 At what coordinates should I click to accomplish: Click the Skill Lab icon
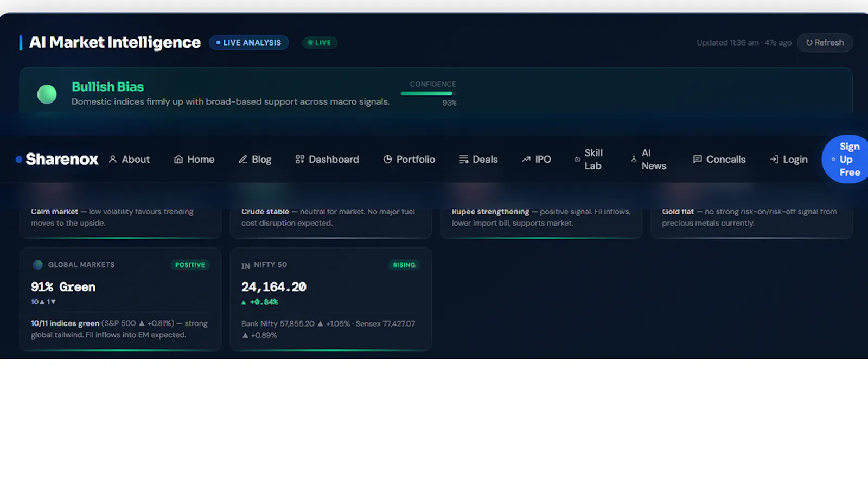point(577,159)
